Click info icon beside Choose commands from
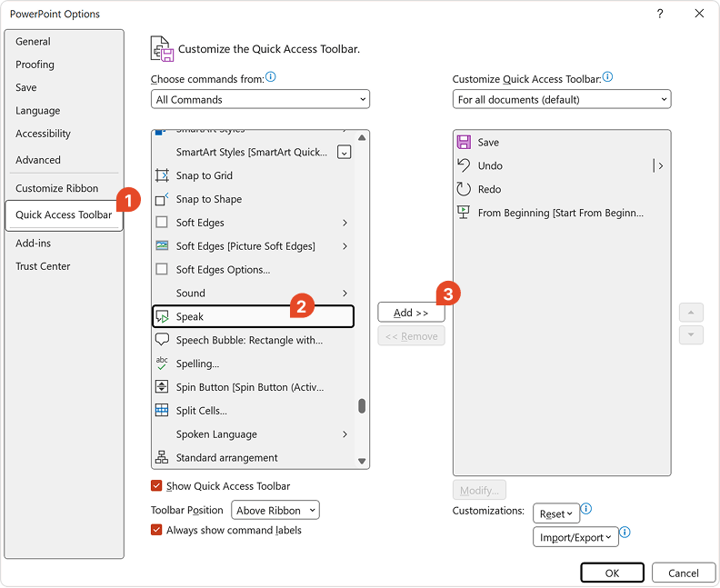This screenshot has height=588, width=720. tap(271, 76)
